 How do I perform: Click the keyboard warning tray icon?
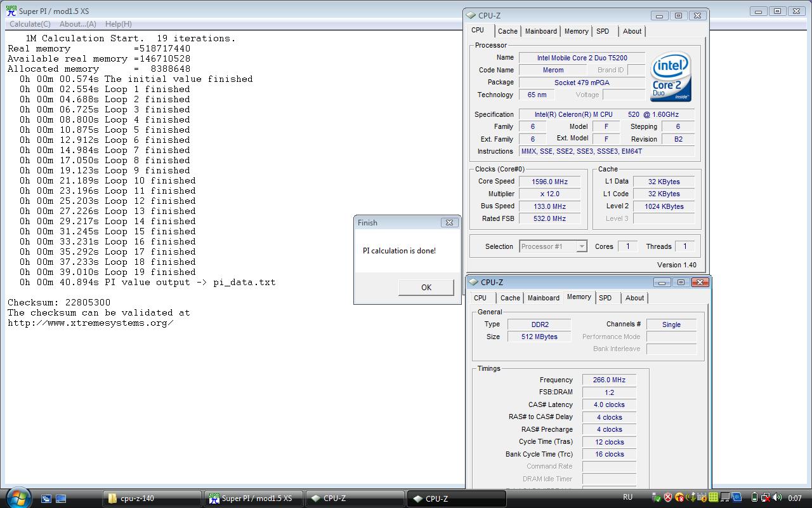pyautogui.click(x=702, y=497)
